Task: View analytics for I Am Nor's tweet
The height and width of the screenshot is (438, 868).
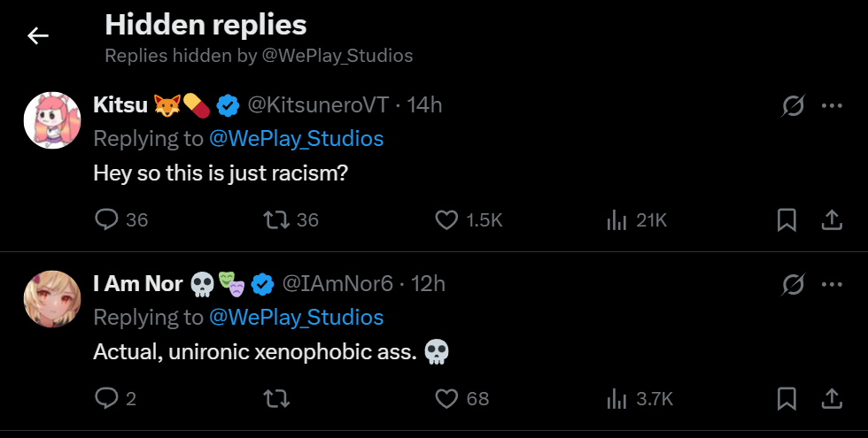Action: [x=617, y=398]
